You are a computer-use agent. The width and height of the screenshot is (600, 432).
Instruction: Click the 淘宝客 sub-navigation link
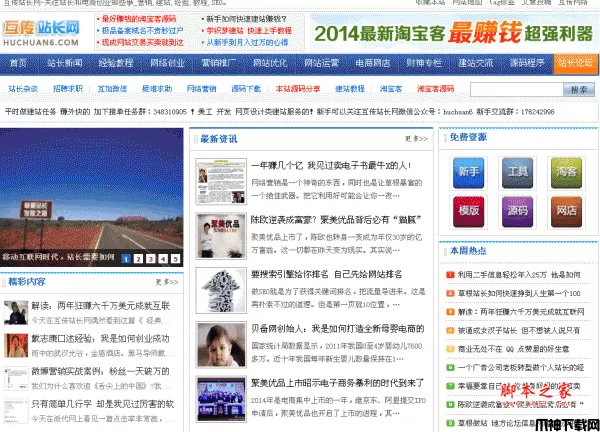(x=391, y=89)
